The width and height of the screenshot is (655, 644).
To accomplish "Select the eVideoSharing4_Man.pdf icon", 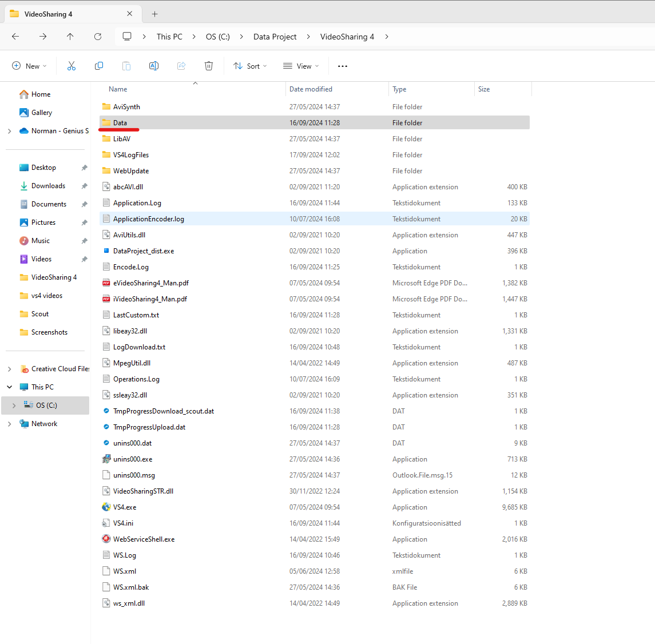I will tap(106, 283).
